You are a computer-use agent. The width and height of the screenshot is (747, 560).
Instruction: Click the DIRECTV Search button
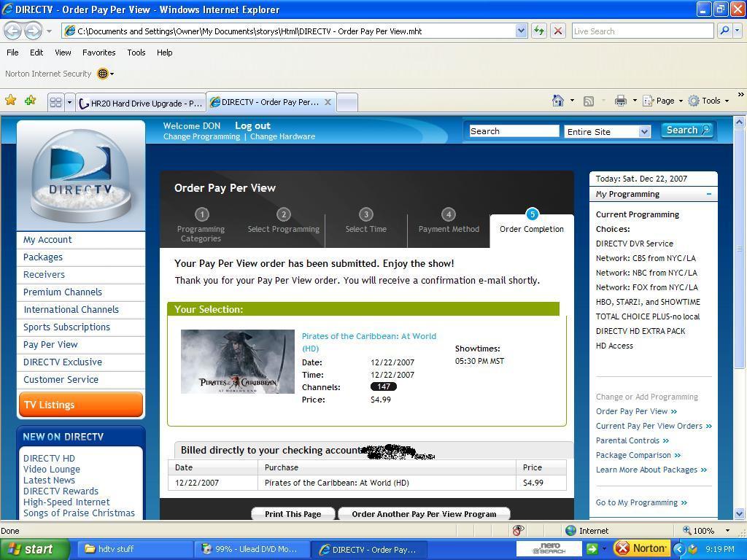tap(687, 130)
